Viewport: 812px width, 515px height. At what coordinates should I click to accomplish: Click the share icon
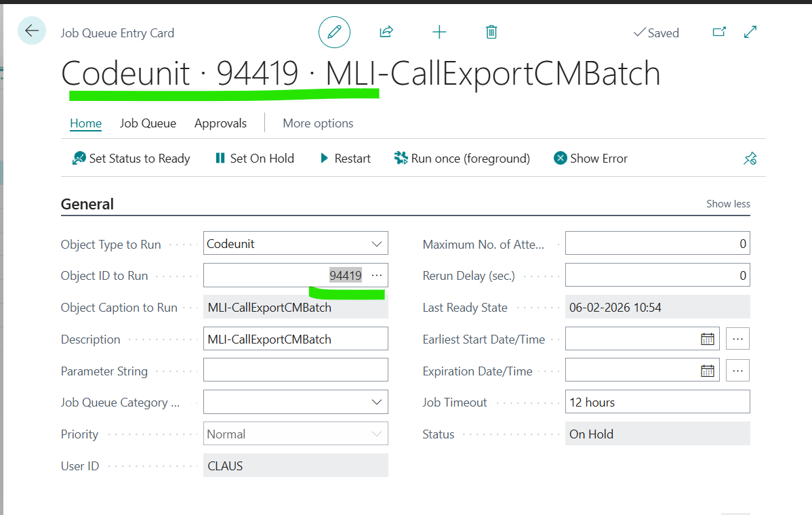coord(386,32)
